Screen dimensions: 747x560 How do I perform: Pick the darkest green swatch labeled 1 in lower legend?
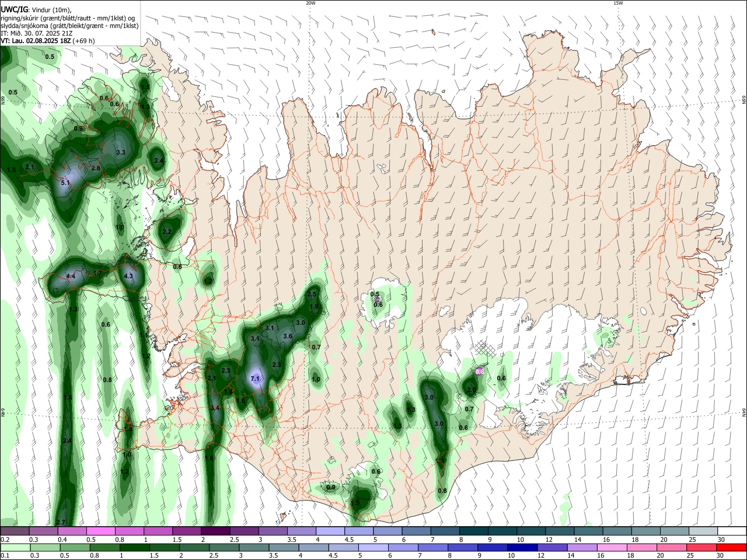[135, 548]
